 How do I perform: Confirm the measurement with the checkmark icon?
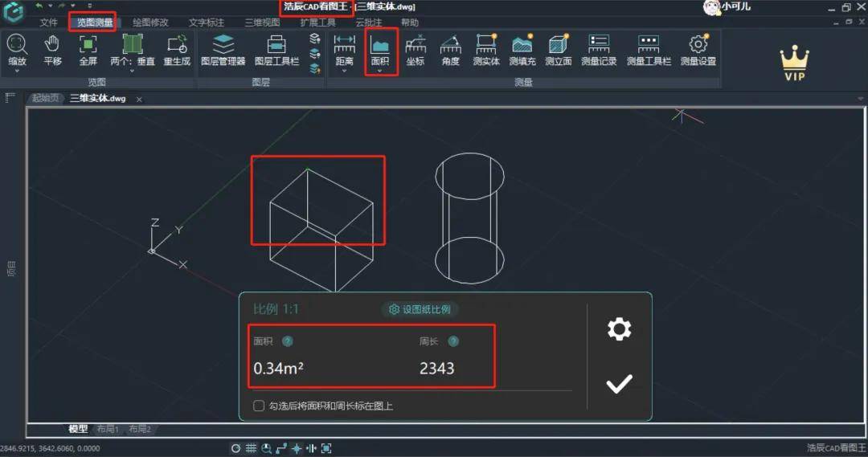pos(619,383)
